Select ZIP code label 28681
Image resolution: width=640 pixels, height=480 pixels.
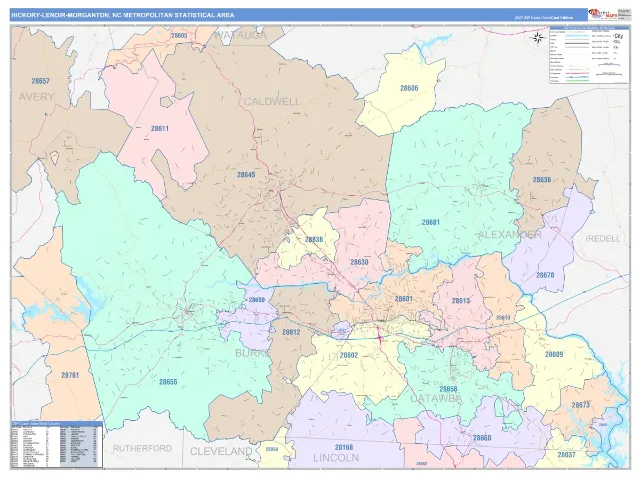(431, 222)
